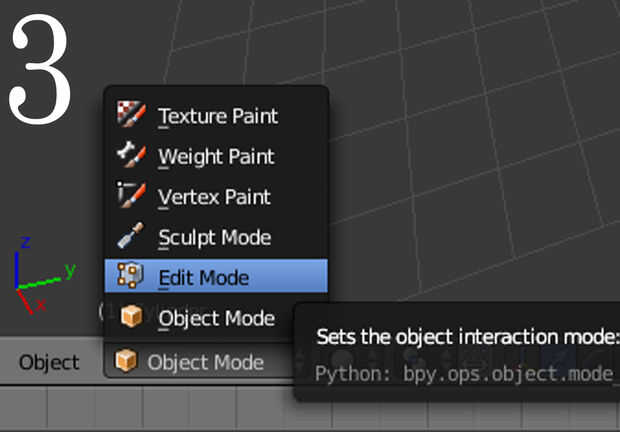The image size is (620, 432).
Task: Pick Sculpt Mode in the list
Action: [x=214, y=238]
